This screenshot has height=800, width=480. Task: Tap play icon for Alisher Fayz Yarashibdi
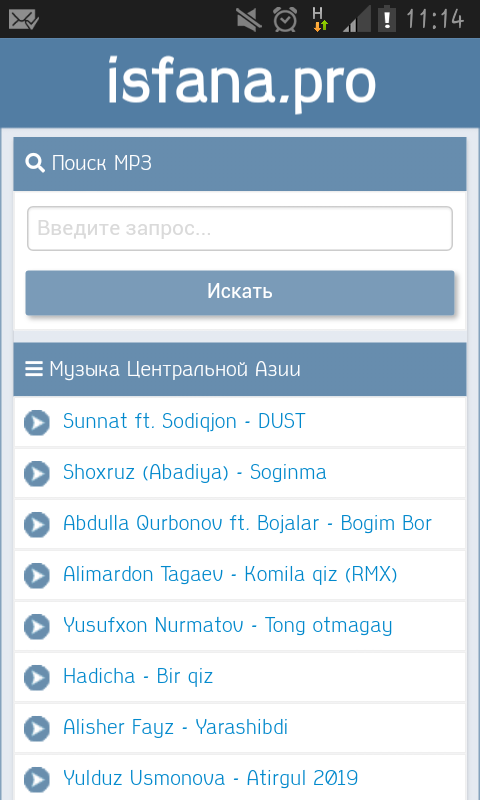coord(37,729)
